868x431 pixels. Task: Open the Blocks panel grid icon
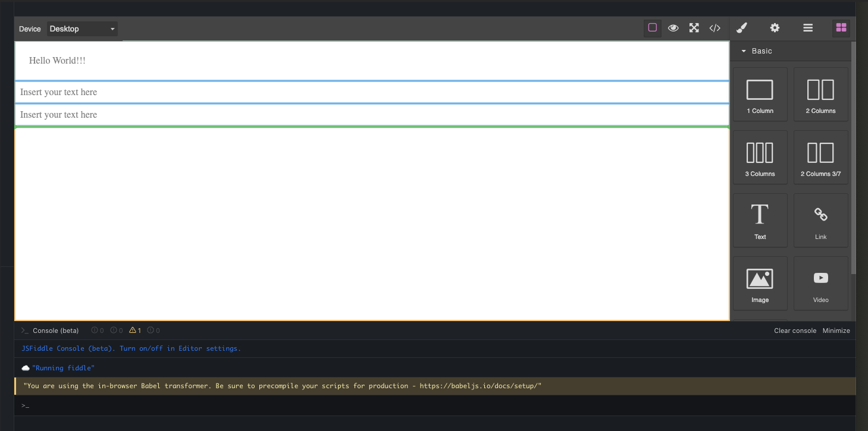coord(841,27)
